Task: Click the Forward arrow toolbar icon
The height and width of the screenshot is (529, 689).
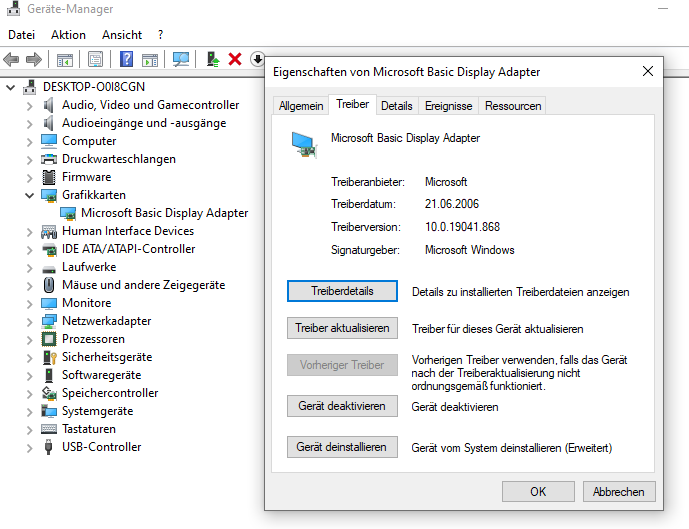Action: click(x=34, y=59)
